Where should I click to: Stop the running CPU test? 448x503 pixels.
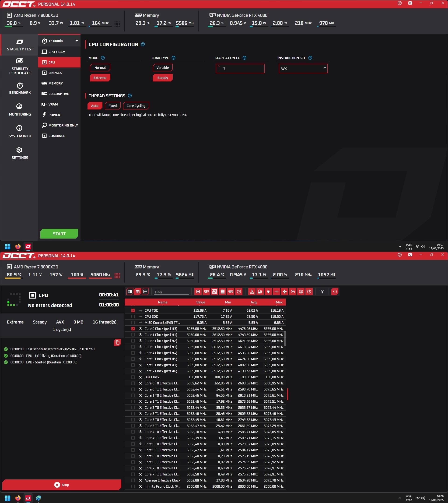pyautogui.click(x=62, y=485)
